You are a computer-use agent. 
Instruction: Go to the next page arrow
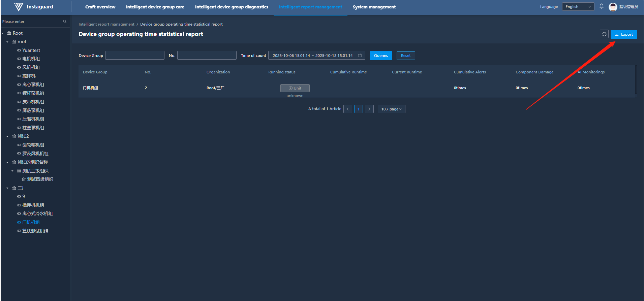(x=369, y=109)
